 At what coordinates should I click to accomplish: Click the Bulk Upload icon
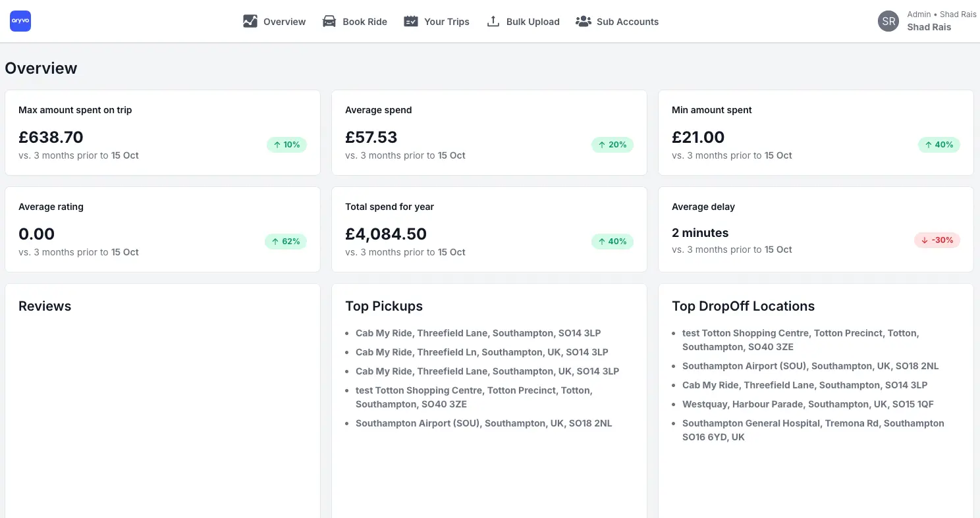click(493, 21)
